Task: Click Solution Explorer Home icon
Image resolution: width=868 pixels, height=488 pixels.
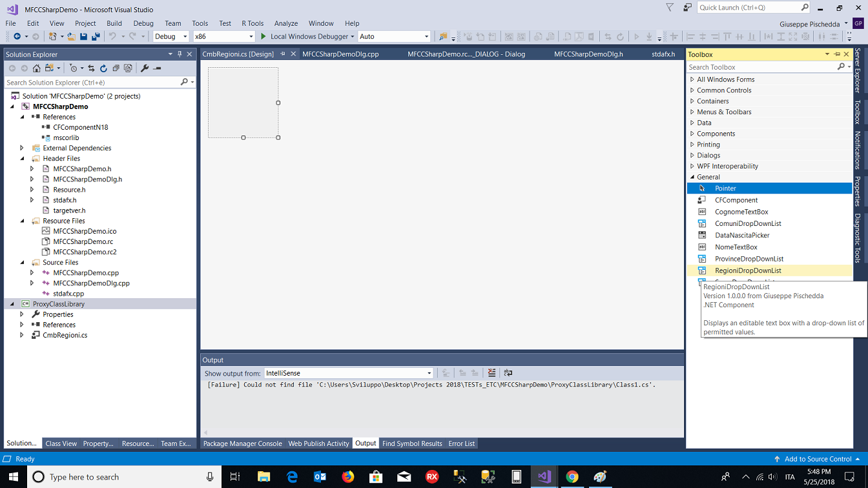Action: (37, 68)
